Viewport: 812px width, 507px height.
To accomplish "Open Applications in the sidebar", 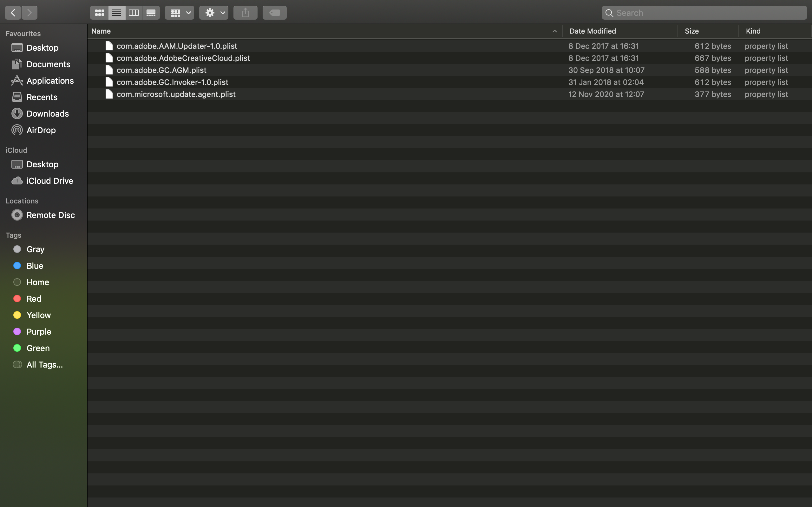I will coord(50,81).
